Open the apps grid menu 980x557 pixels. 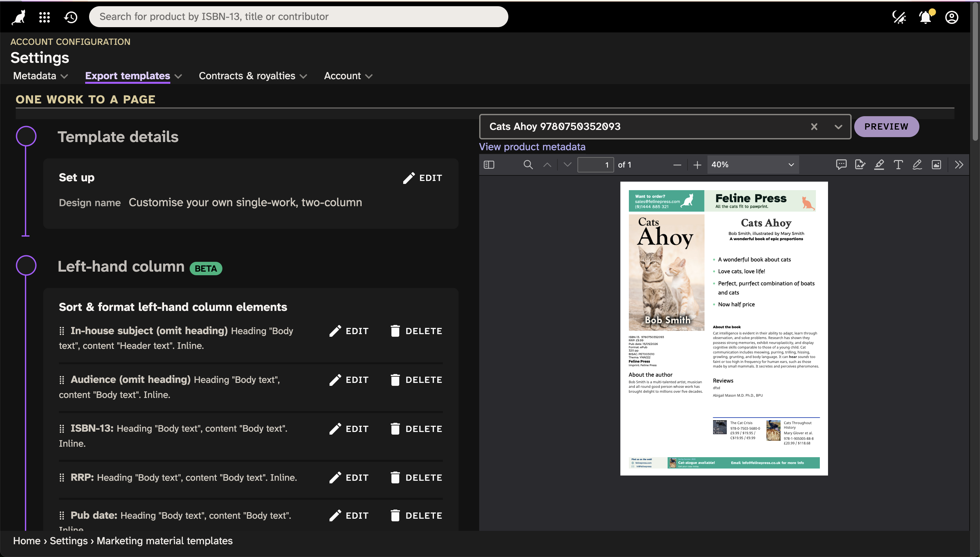45,17
